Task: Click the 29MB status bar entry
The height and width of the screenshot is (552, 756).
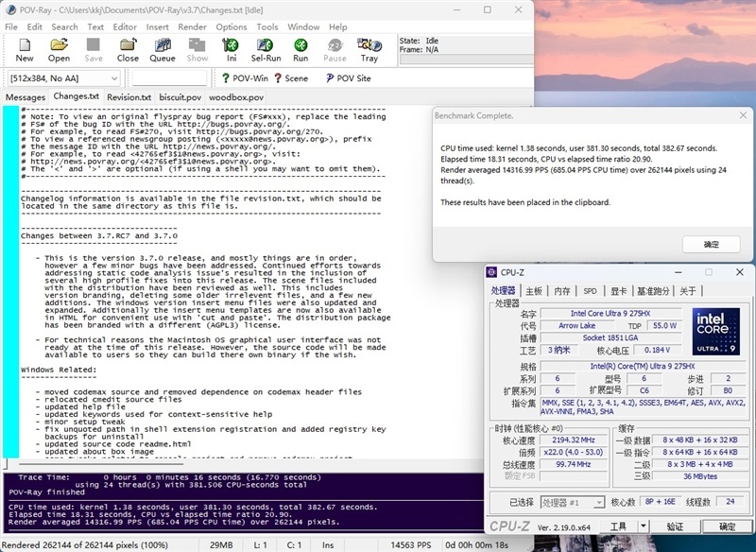Action: (221, 545)
